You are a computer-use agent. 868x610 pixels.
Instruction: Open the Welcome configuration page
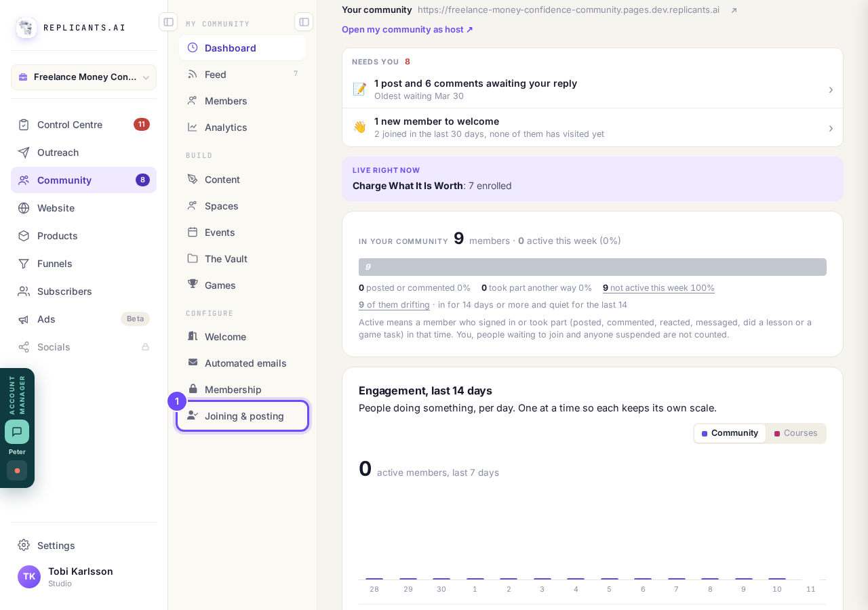click(x=242, y=337)
